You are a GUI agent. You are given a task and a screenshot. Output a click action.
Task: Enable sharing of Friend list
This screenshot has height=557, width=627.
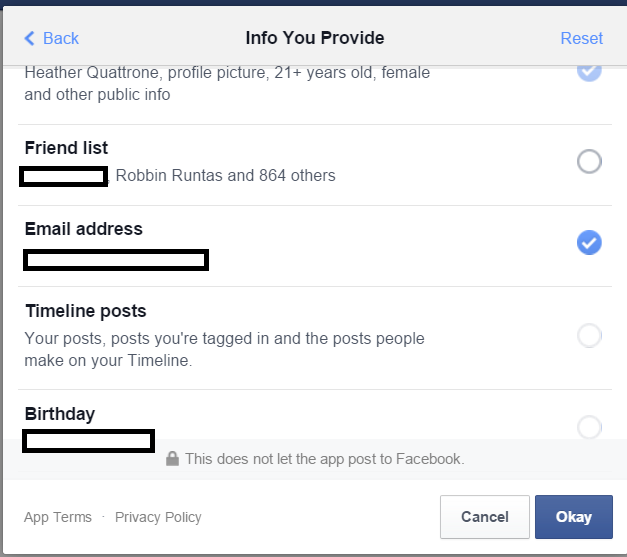tap(589, 161)
